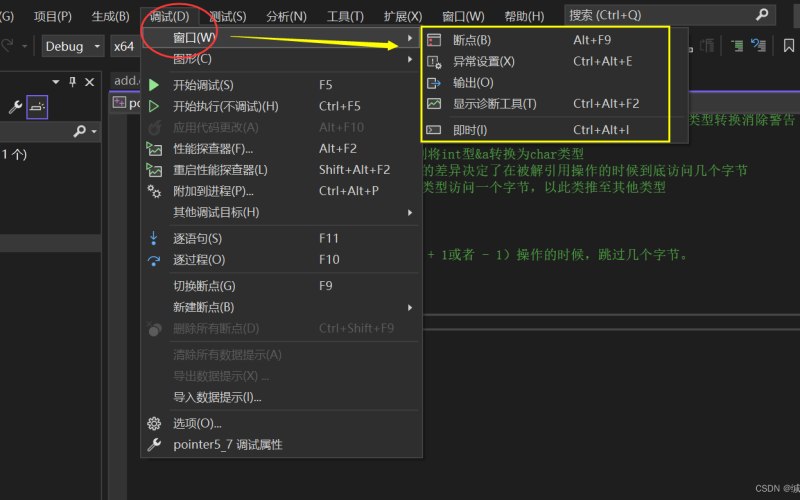Image resolution: width=800 pixels, height=500 pixels.
Task: Select 选项(O)... menu entry
Action: click(282, 423)
